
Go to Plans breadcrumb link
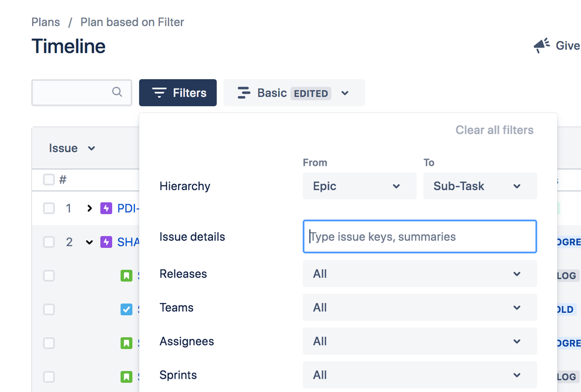pyautogui.click(x=45, y=22)
